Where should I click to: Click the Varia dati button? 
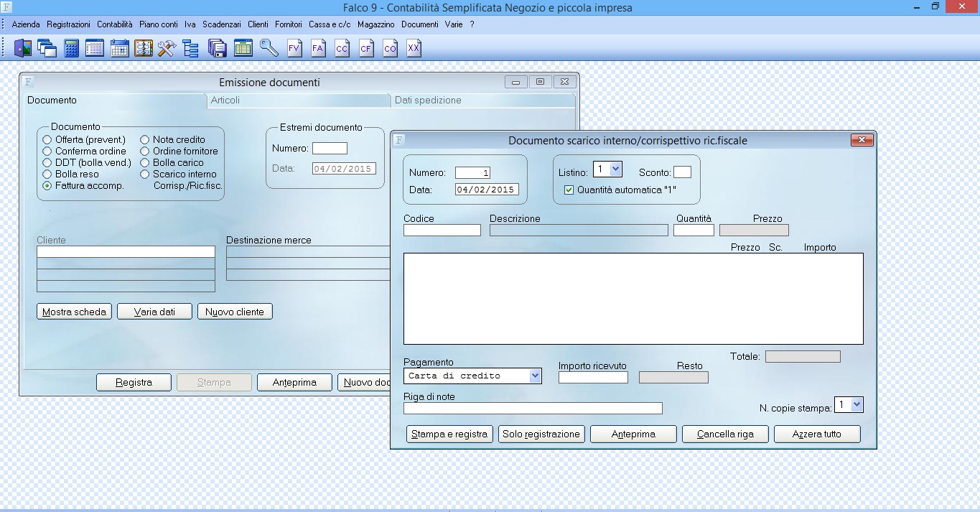154,312
